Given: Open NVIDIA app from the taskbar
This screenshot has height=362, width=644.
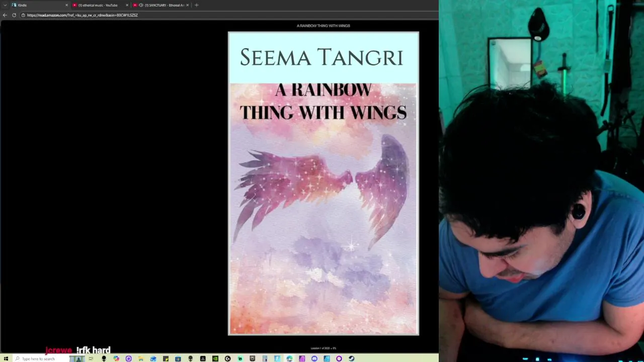Looking at the screenshot, I should tap(215, 358).
